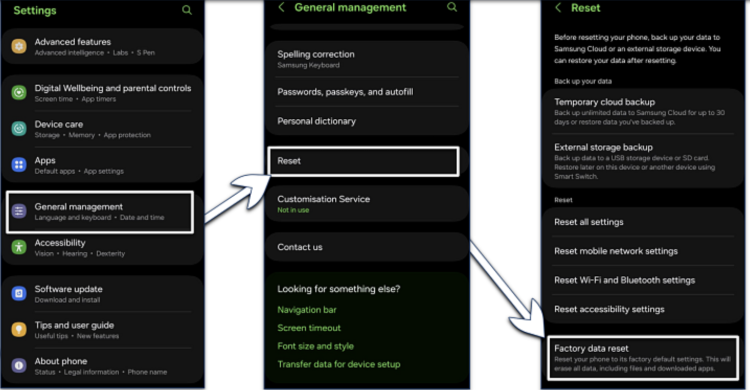
Task: Open About phone
Action: (102, 366)
